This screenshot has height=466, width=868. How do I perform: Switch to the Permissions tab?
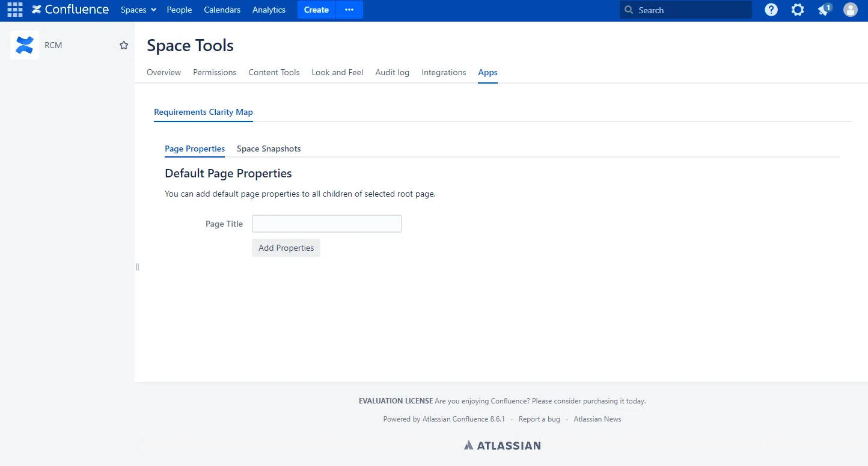[215, 72]
